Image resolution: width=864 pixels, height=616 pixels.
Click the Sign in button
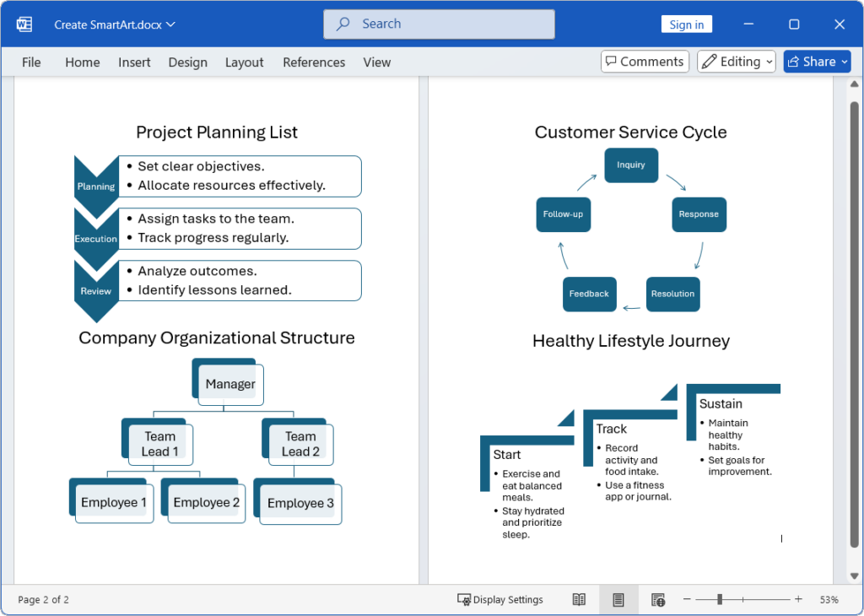click(x=686, y=24)
